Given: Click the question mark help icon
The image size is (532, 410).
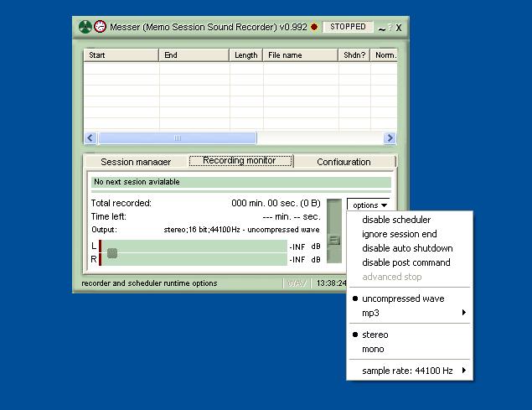Looking at the screenshot, I should coord(390,27).
